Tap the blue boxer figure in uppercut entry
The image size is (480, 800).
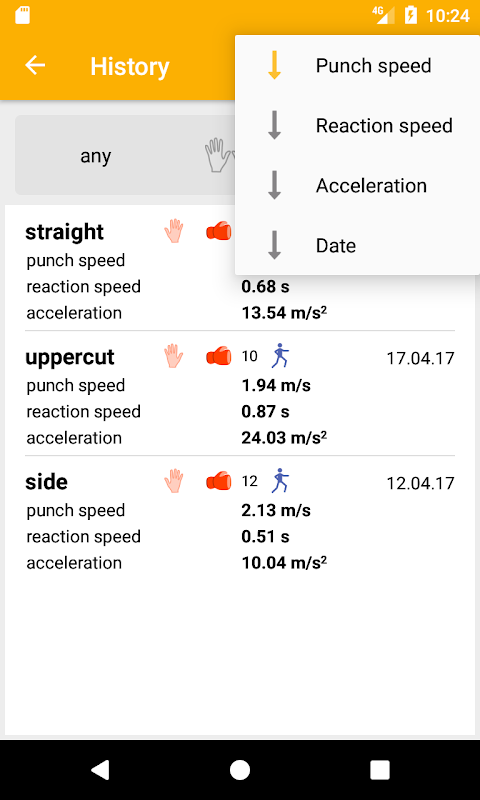tap(279, 356)
